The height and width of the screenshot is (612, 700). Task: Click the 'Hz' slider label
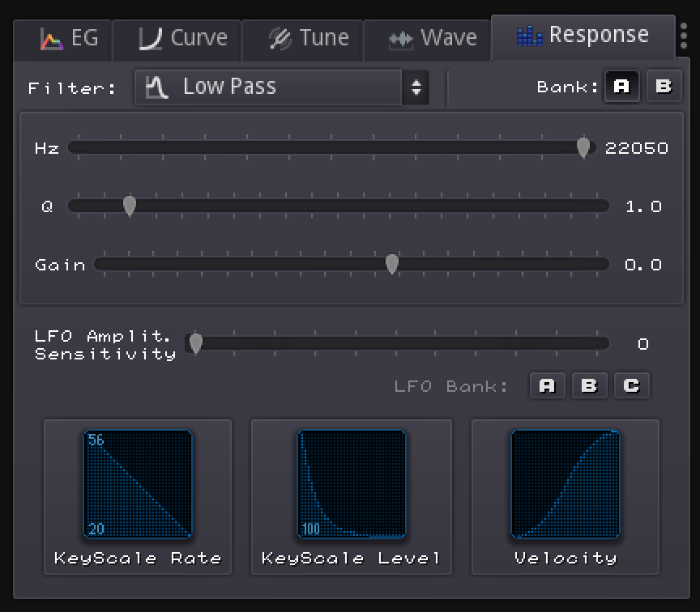coord(47,148)
